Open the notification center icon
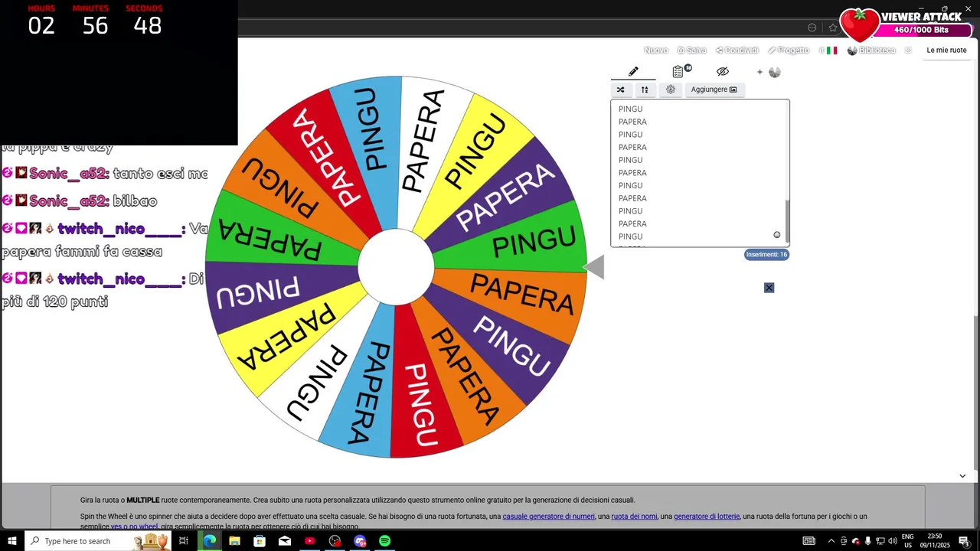 click(964, 541)
